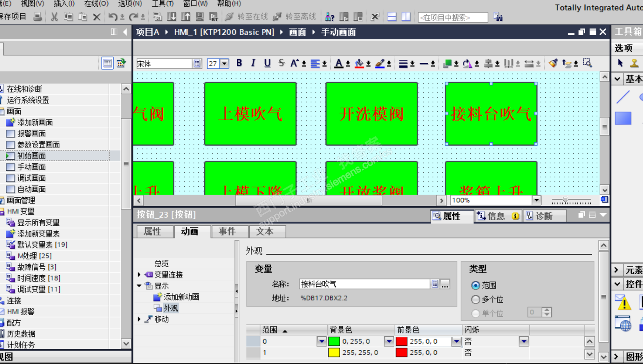Click the 转至离线 go offline button

click(295, 17)
